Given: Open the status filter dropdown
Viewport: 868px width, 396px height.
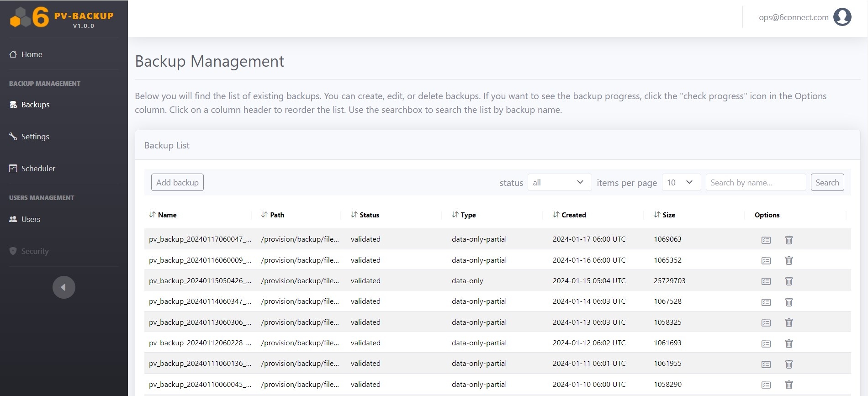Looking at the screenshot, I should pos(559,183).
